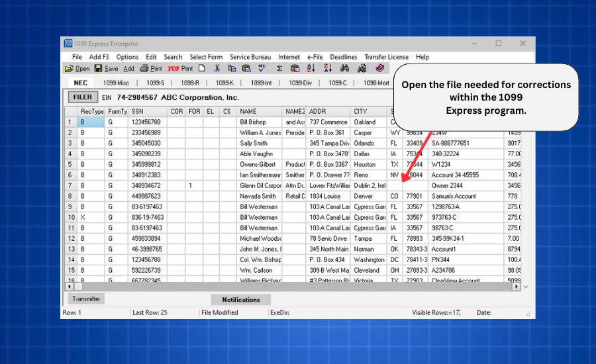
Task: Save the file using the floppy disk icon
Action: coord(98,68)
